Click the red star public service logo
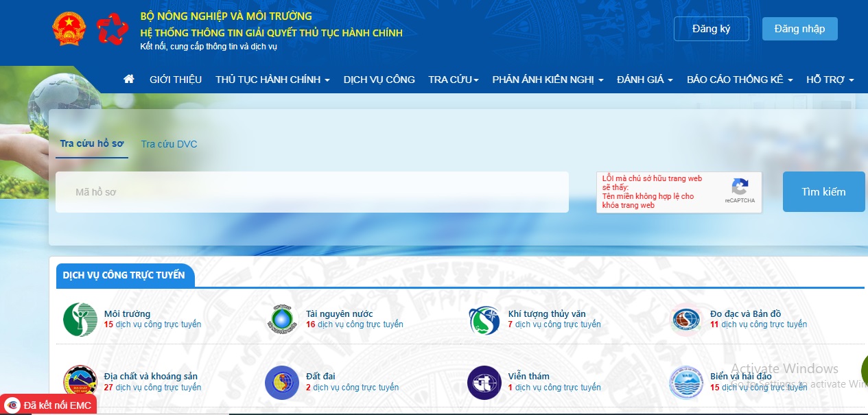 tap(113, 29)
